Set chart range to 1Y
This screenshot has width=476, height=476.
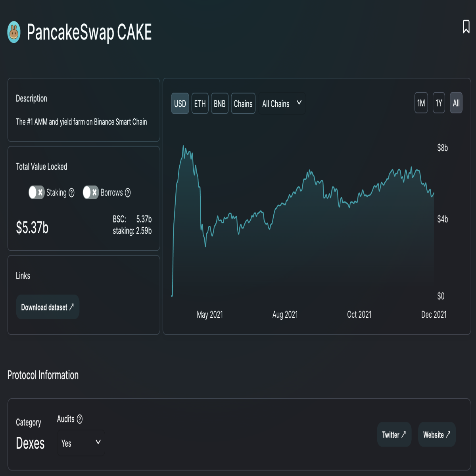[x=439, y=103]
